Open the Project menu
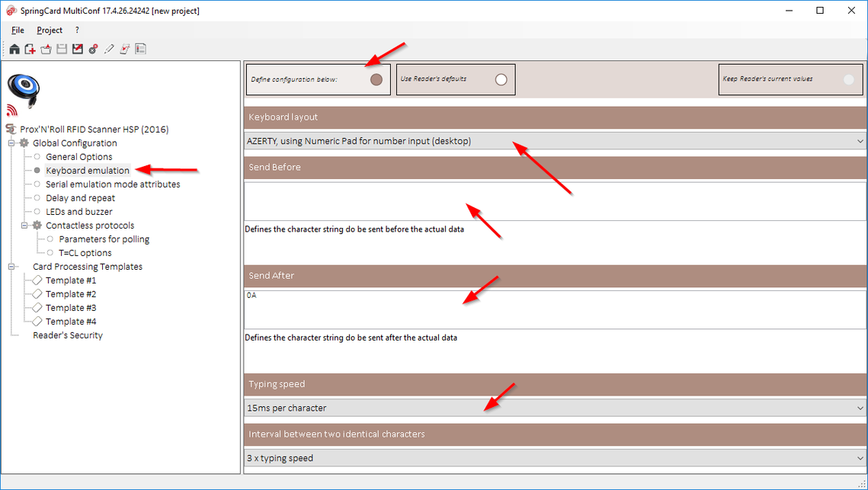Viewport: 868px width, 490px height. 50,30
